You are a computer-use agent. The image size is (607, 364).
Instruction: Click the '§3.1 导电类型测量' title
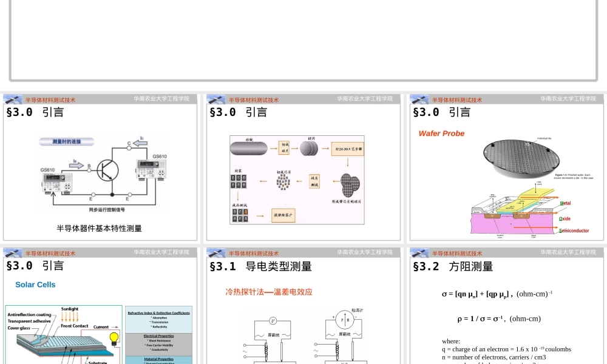click(x=261, y=266)
